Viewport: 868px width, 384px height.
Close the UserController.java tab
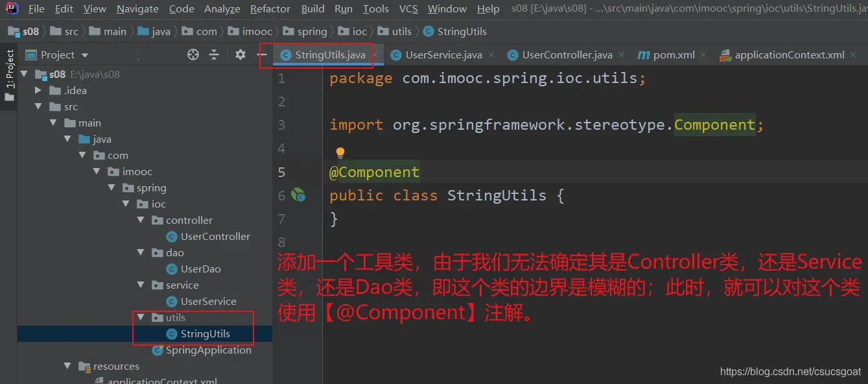pos(622,55)
